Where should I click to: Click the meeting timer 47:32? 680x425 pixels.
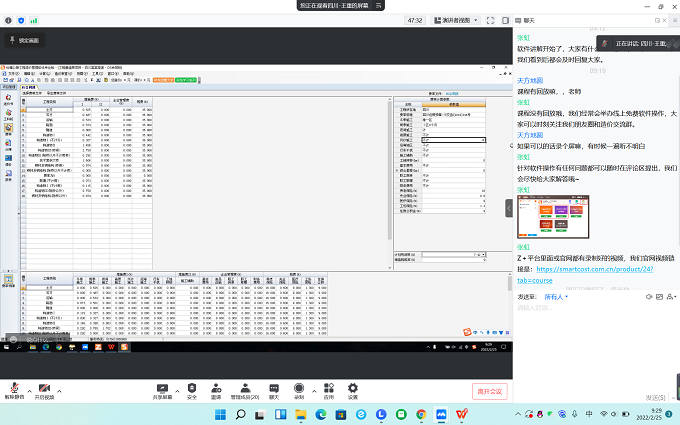[x=415, y=20]
